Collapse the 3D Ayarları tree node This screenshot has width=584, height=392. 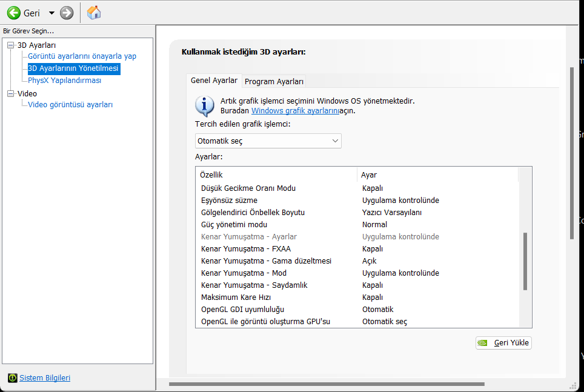pos(11,45)
